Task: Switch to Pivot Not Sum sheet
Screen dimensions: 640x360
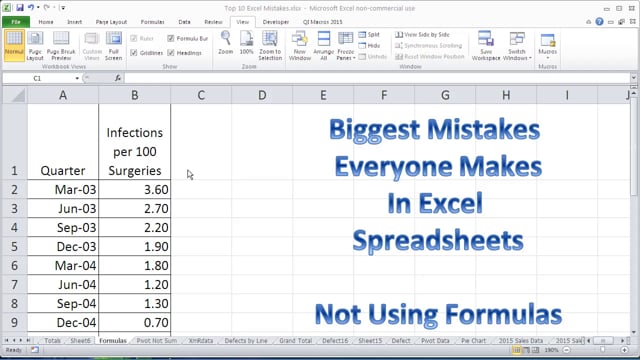Action: [157, 340]
